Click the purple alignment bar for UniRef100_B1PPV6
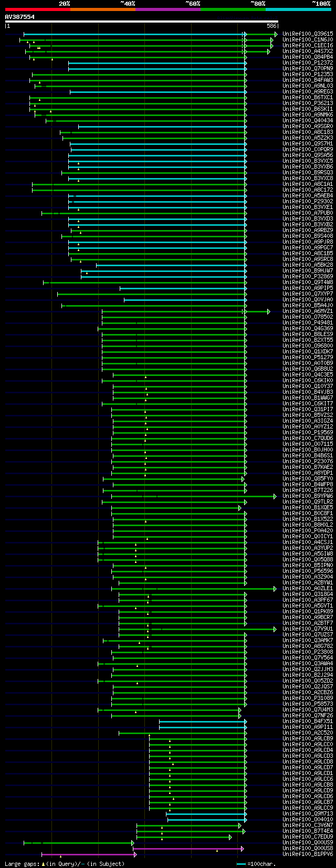The width and height of the screenshot is (336, 868). tap(88, 854)
